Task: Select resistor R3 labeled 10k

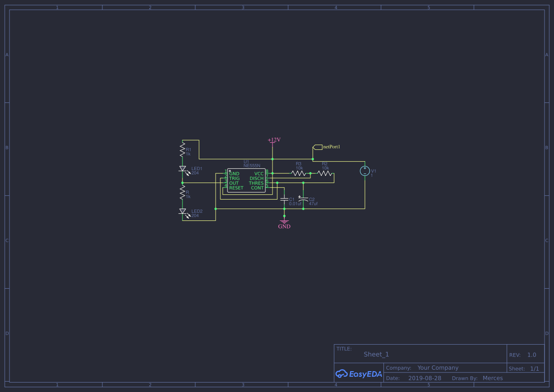Action: coord(299,173)
